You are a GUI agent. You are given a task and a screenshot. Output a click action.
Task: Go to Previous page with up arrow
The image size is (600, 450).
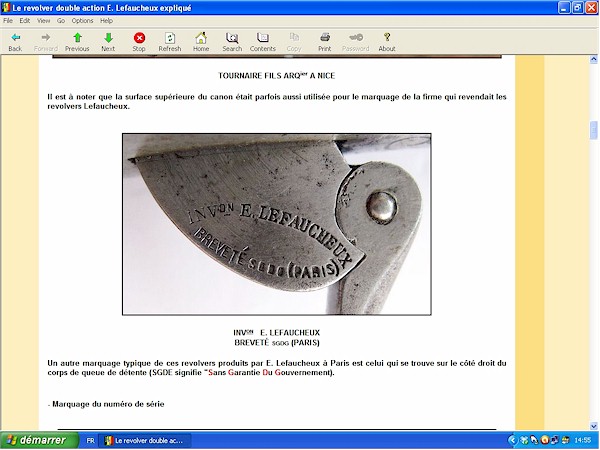(77, 38)
